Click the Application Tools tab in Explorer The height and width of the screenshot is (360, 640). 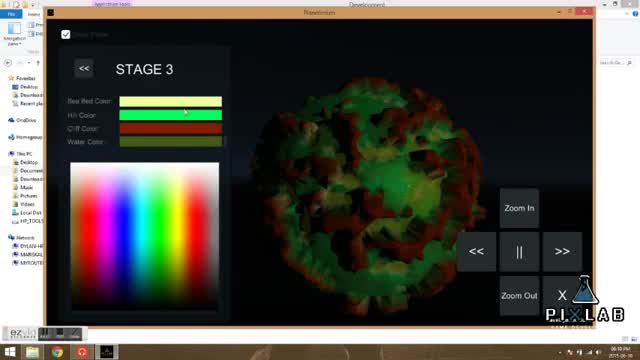(x=112, y=4)
